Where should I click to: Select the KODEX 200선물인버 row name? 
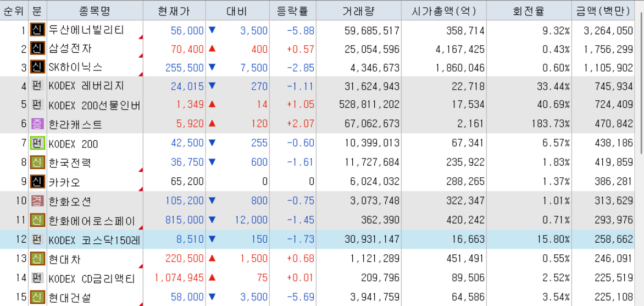[x=95, y=106]
